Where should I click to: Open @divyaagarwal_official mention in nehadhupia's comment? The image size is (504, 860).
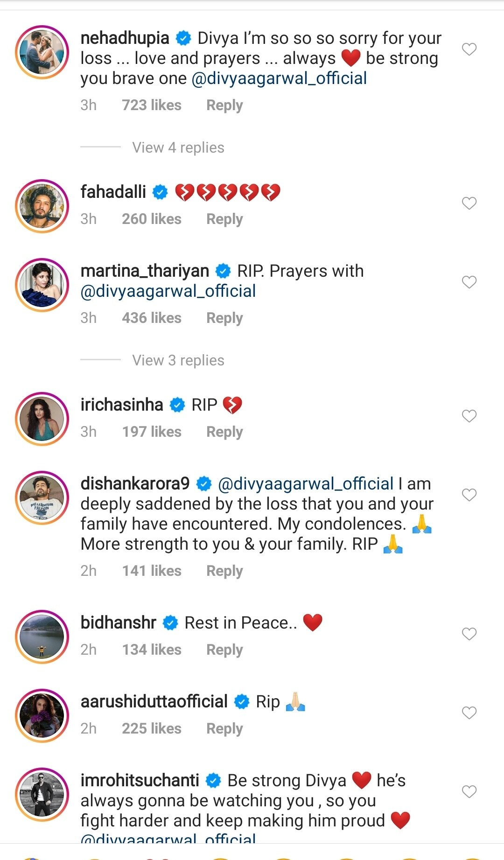(279, 78)
